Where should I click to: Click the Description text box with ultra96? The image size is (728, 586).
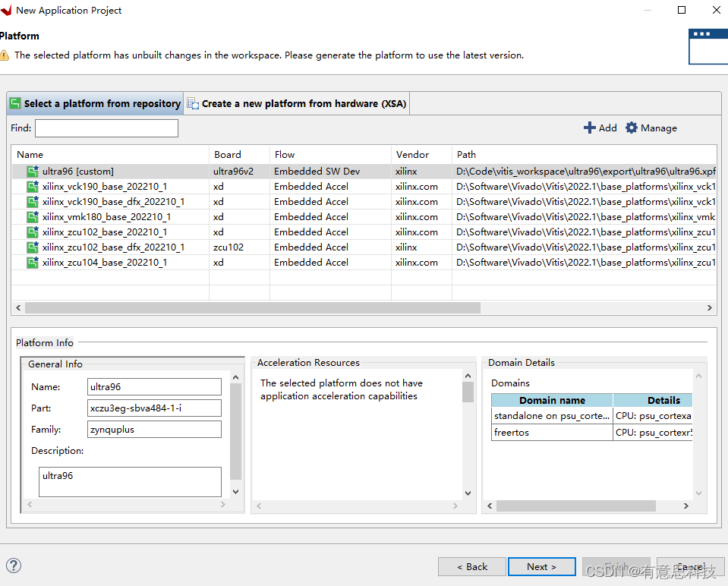click(x=130, y=482)
